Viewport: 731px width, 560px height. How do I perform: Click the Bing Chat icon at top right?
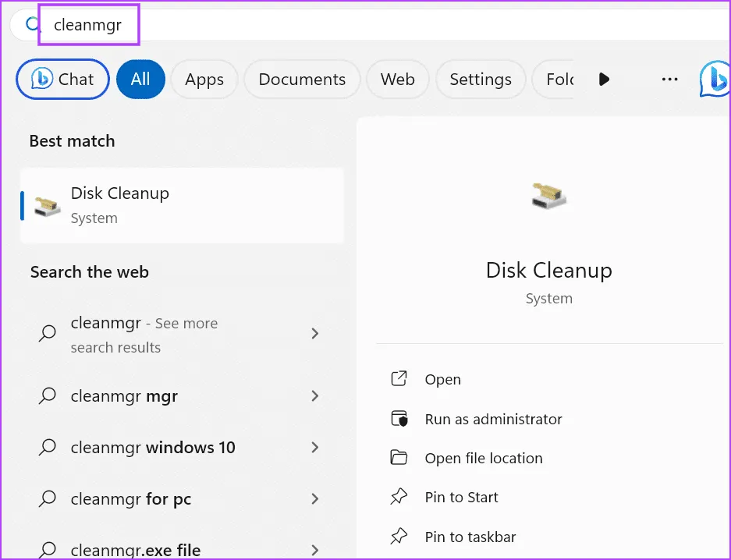[x=714, y=80]
